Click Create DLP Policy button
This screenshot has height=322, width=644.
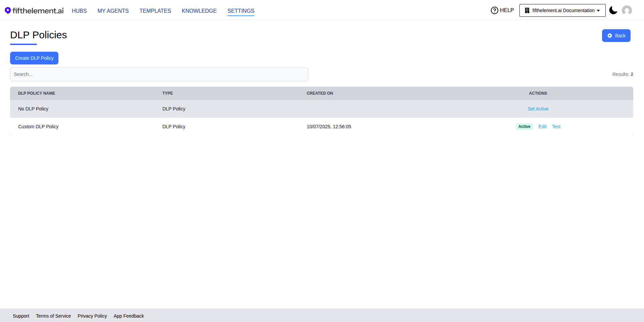pyautogui.click(x=34, y=58)
